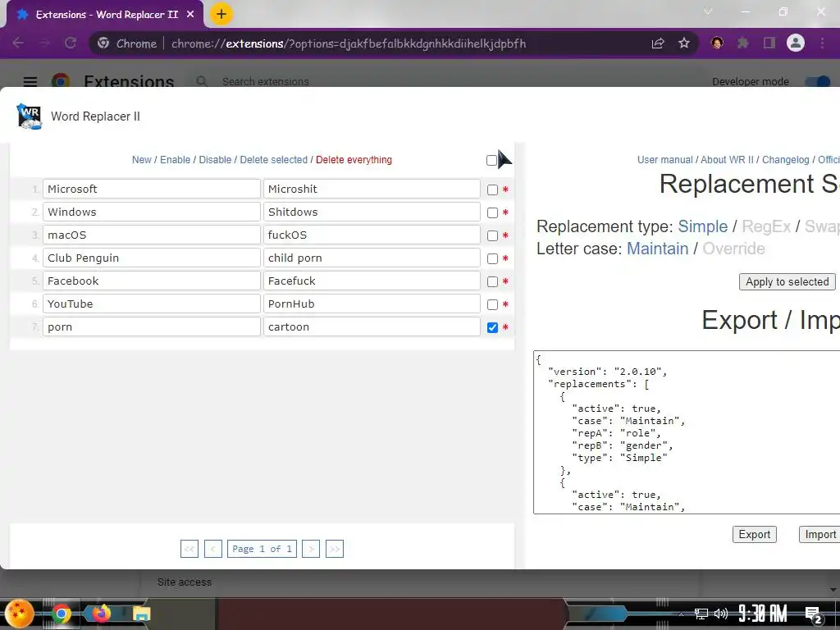Bookmark this page with star icon
Image resolution: width=840 pixels, height=630 pixels.
[684, 43]
